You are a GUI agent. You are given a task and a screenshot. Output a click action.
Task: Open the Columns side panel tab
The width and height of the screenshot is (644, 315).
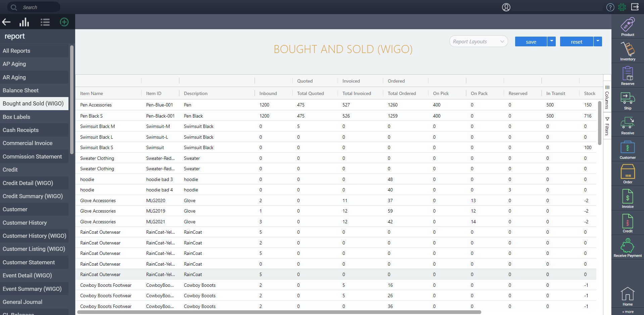pos(607,97)
